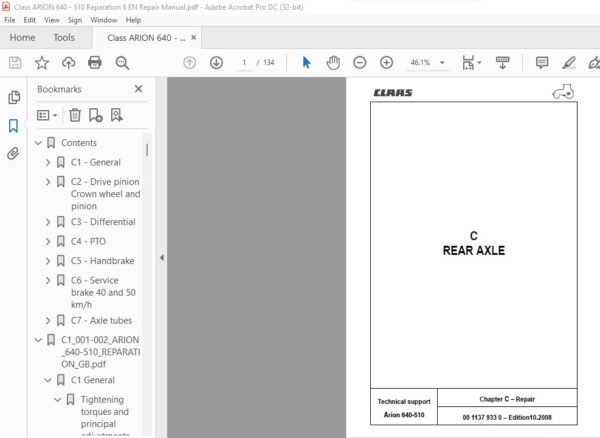Select the C1 General sub-bookmark entry
Image resolution: width=600 pixels, height=438 pixels.
pyautogui.click(x=93, y=380)
